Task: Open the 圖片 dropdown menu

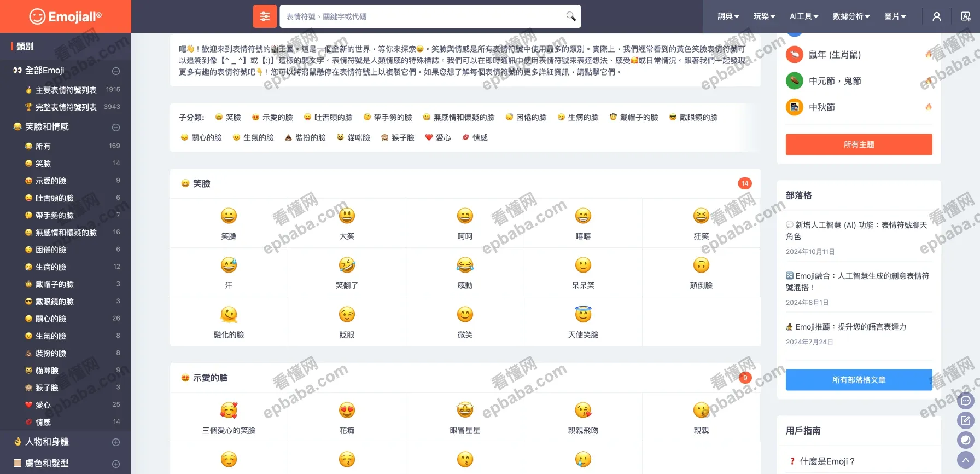Action: 895,16
